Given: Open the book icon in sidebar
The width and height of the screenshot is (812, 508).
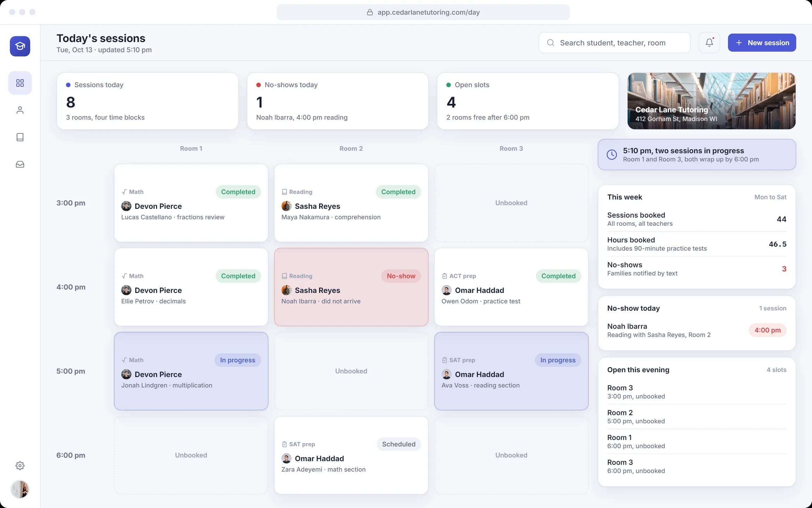Looking at the screenshot, I should (x=20, y=137).
